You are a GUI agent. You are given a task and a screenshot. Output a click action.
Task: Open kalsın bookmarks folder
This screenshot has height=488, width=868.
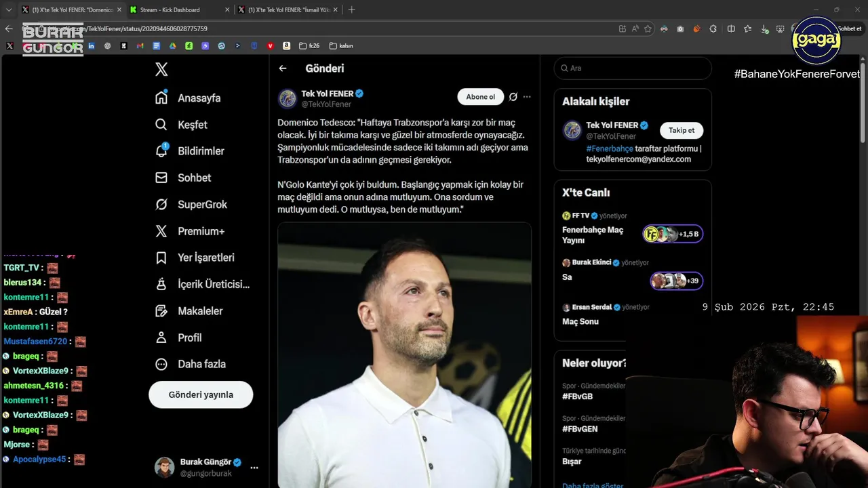341,45
